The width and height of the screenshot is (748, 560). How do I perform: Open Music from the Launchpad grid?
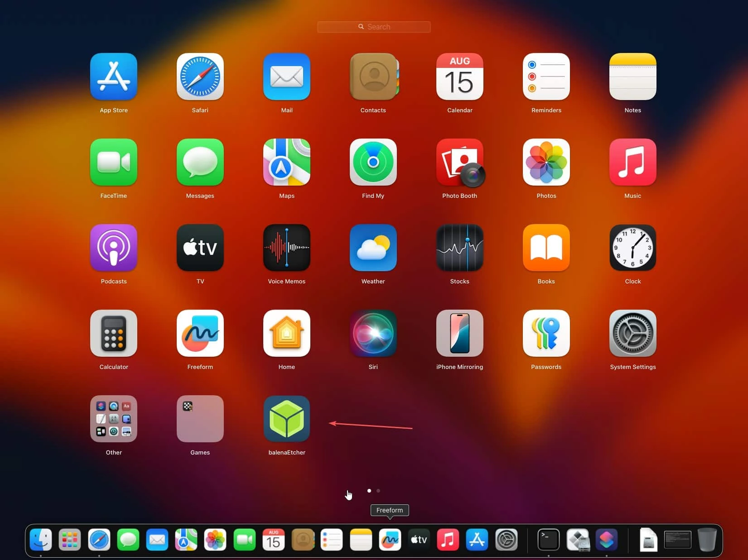tap(633, 162)
